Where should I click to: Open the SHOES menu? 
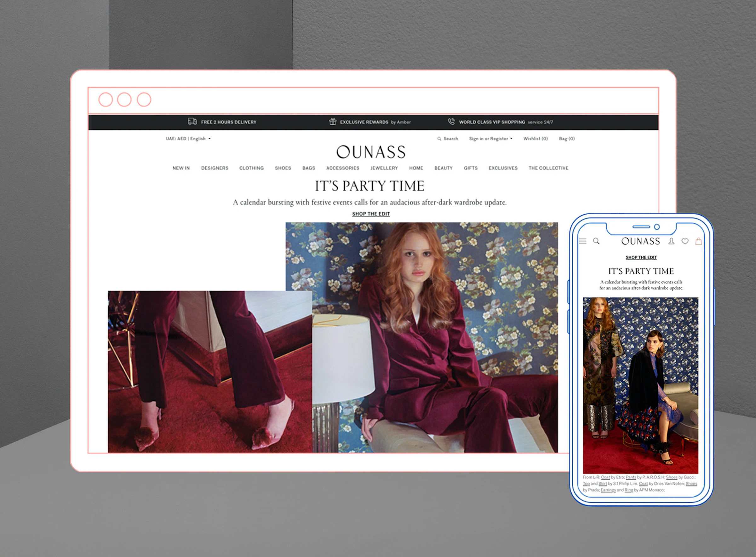(x=283, y=168)
